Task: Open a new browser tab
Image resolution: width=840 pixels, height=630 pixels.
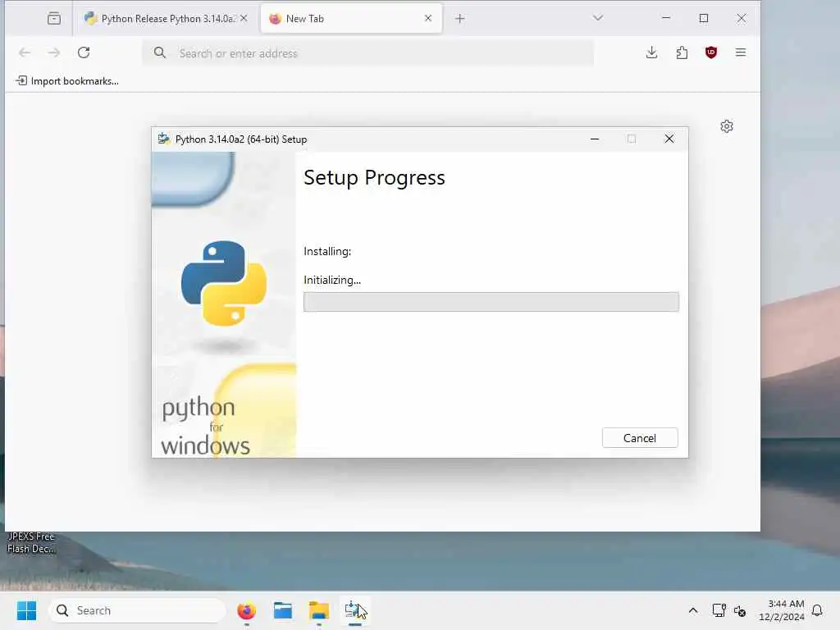Action: click(x=459, y=19)
